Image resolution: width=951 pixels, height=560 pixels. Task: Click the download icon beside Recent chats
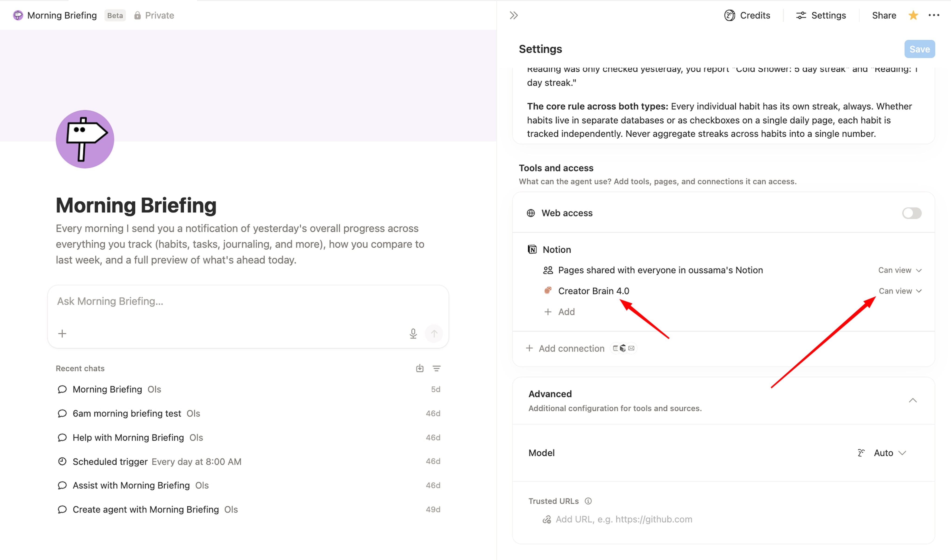pos(420,368)
